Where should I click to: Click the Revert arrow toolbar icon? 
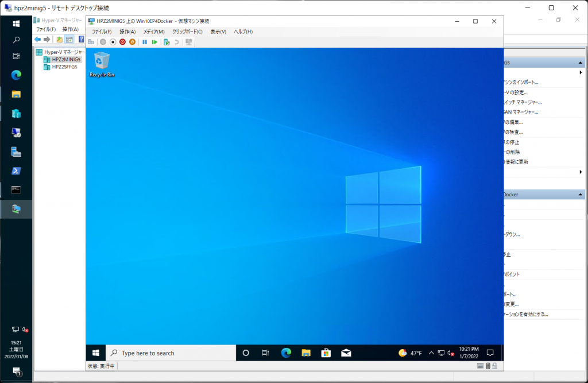point(176,42)
